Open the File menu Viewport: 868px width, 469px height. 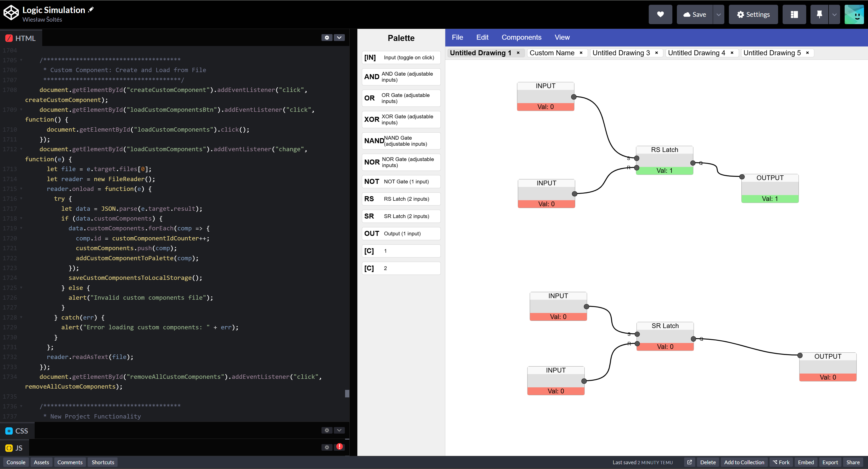pos(457,37)
